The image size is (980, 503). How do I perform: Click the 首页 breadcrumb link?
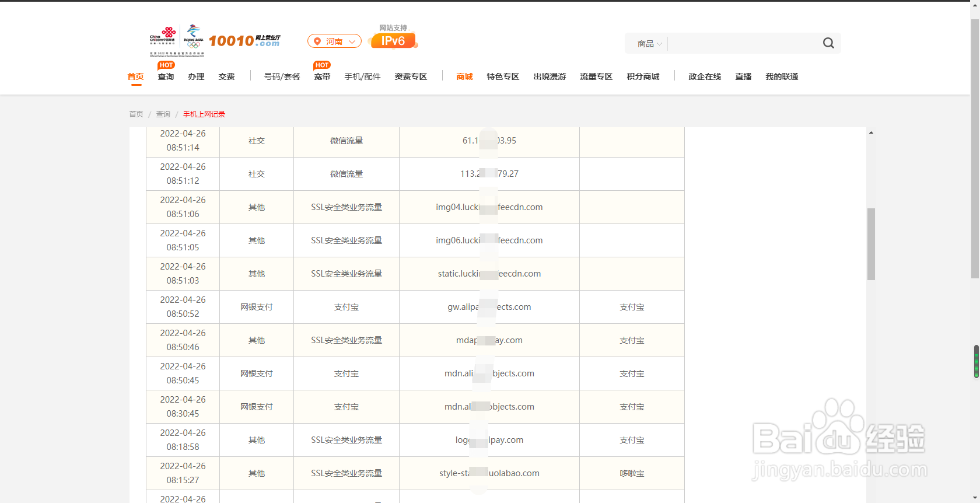pos(136,114)
